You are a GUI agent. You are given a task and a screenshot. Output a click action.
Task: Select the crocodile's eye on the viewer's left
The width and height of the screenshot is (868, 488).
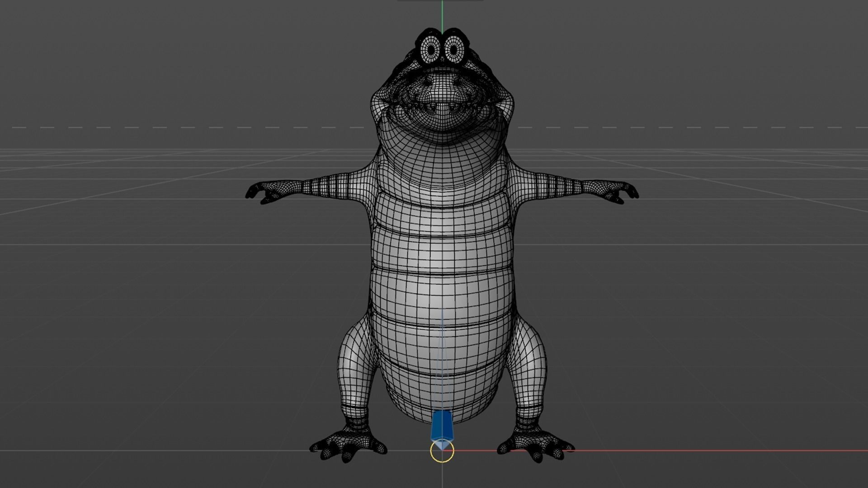tap(431, 49)
